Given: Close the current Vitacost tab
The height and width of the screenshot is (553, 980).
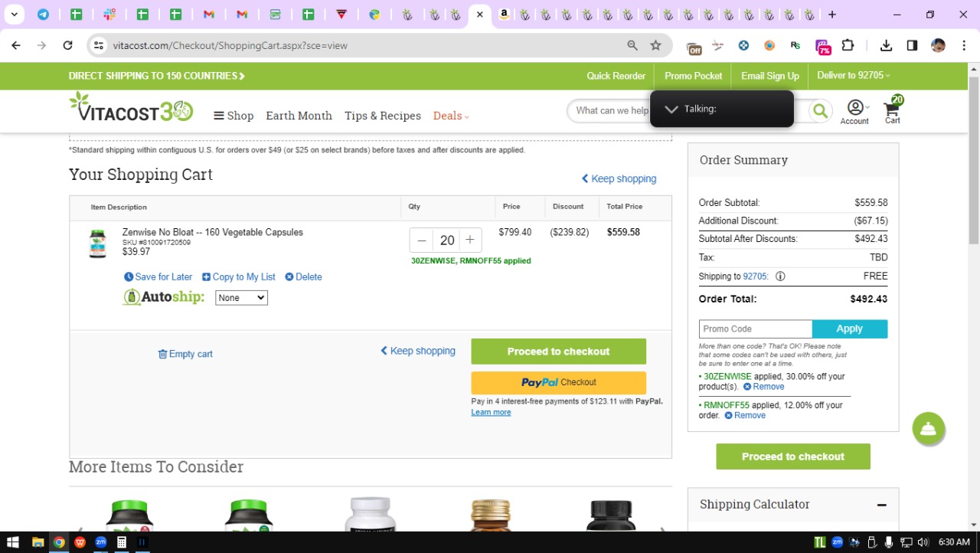Looking at the screenshot, I should click(479, 15).
